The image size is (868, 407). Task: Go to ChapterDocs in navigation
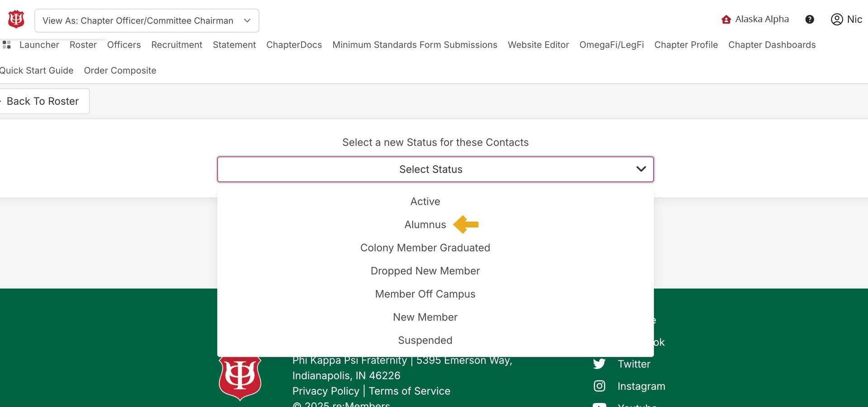pyautogui.click(x=294, y=45)
